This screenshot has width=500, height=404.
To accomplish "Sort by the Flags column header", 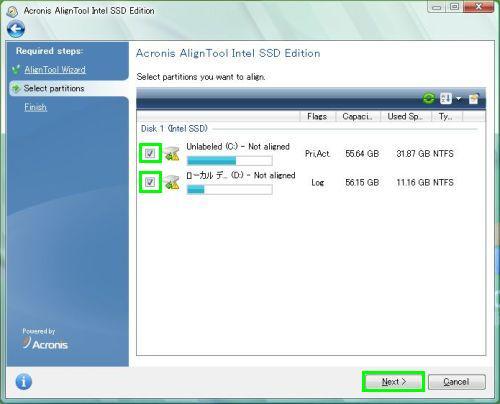I will 317,116.
